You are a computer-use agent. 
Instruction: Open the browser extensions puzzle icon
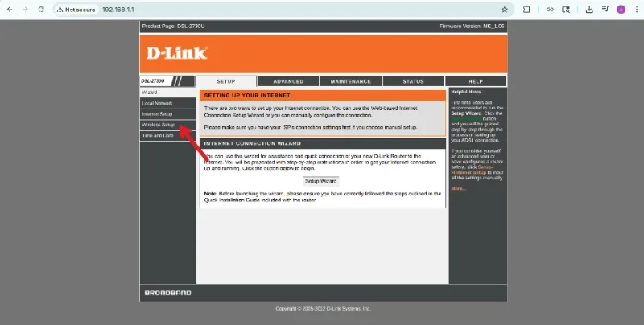pos(526,10)
